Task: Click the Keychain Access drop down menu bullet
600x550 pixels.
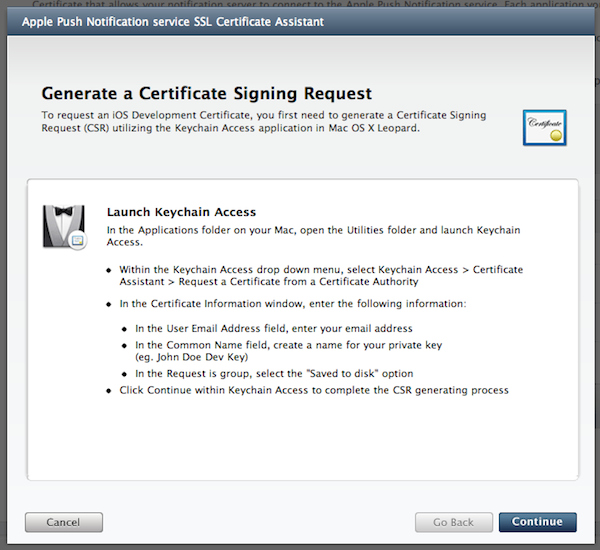Action: coord(321,276)
